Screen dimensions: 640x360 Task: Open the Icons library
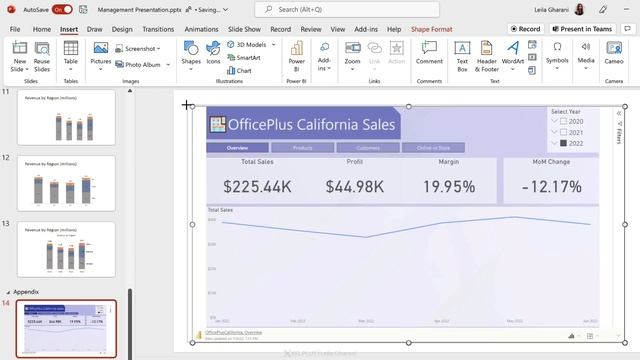[x=213, y=53]
